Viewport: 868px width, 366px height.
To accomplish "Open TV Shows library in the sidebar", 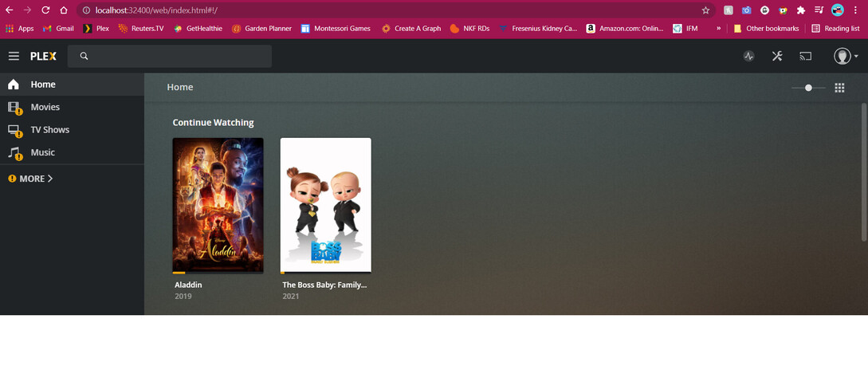I will coord(72,129).
